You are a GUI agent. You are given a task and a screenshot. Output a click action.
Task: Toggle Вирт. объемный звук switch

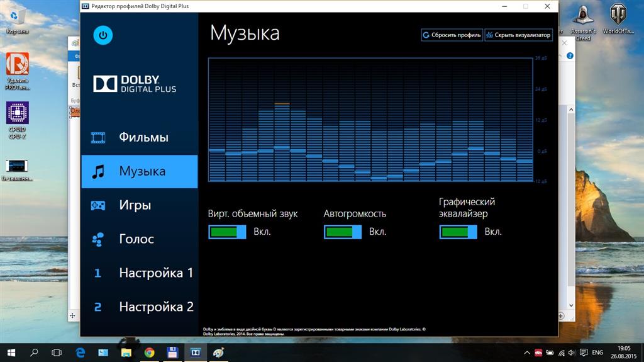227,232
